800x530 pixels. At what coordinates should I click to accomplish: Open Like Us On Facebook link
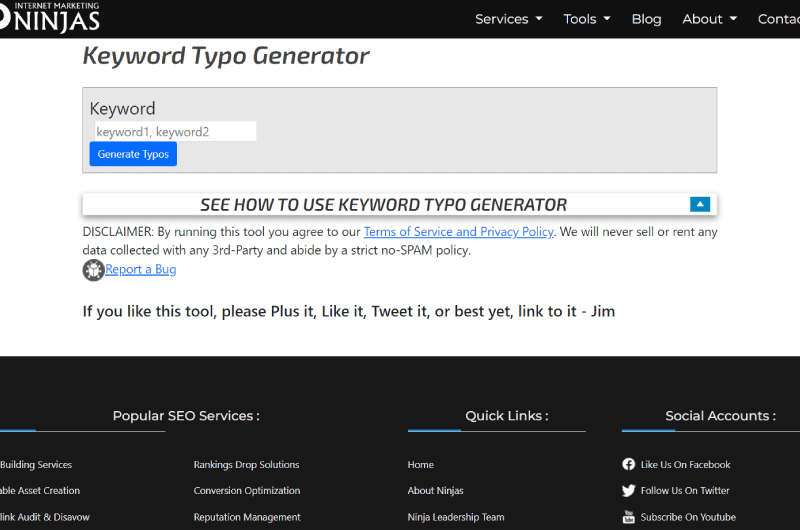[x=685, y=465]
